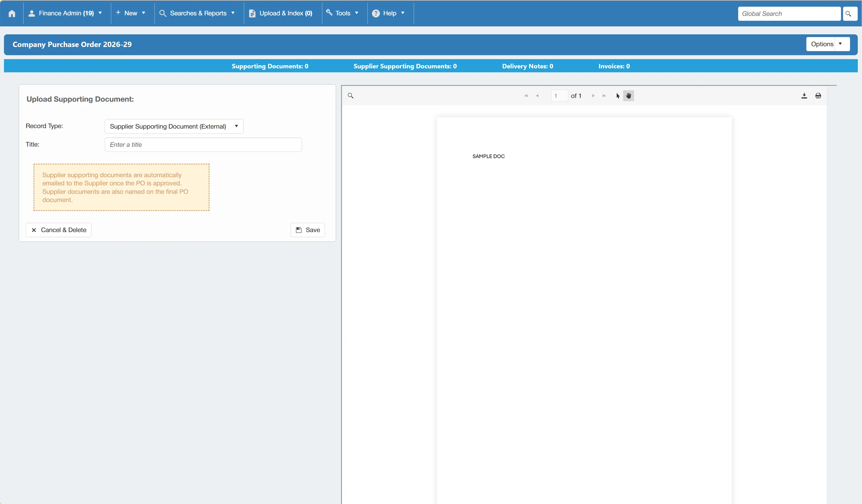Download the document
Screen dimensions: 862x504
(804, 96)
